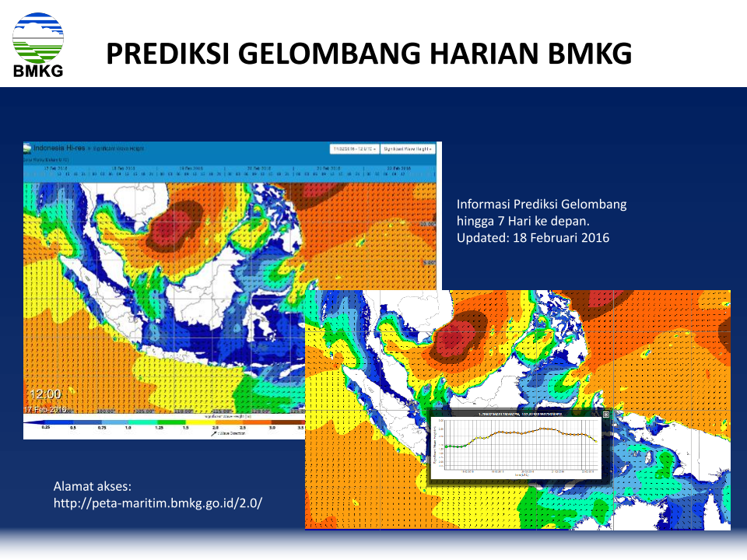Select 20 Feb 2016 on the timeline

[259, 169]
